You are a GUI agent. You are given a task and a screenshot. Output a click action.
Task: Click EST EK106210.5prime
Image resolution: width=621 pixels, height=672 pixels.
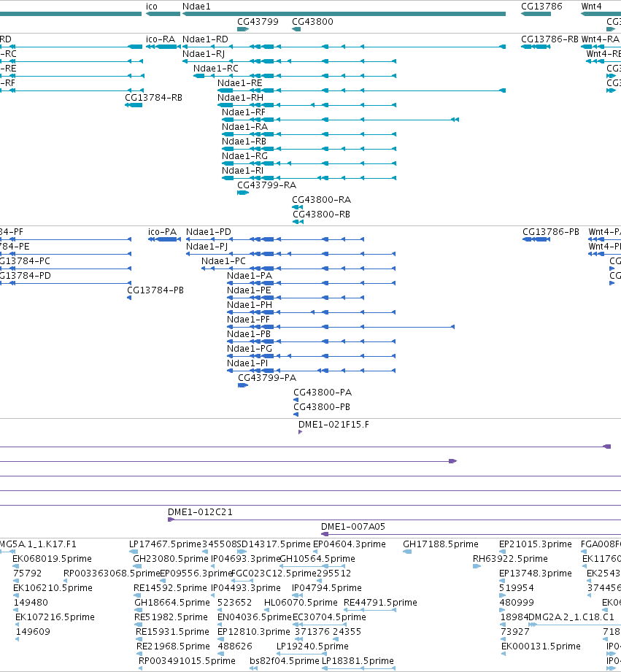53,588
